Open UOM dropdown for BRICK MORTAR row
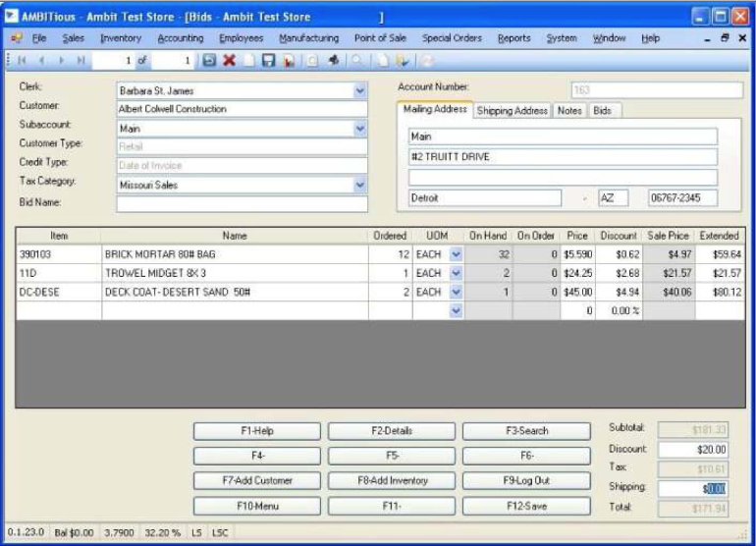This screenshot has width=756, height=546. click(x=454, y=254)
